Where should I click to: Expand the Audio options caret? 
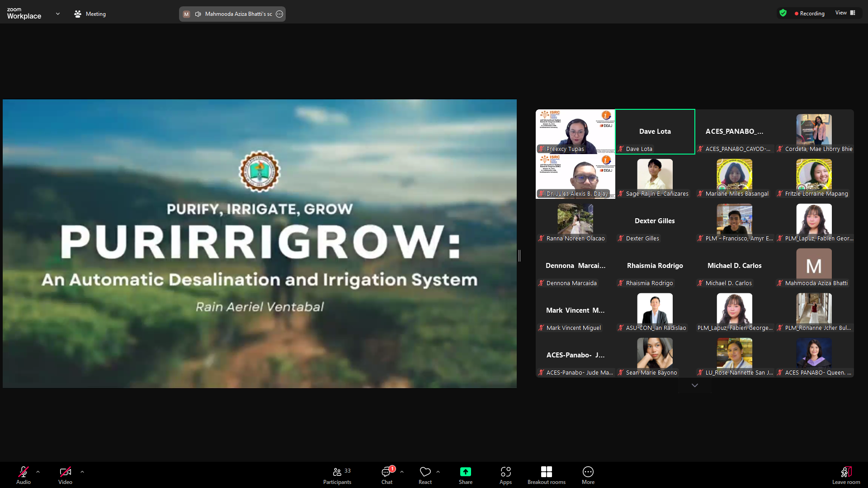[38, 471]
